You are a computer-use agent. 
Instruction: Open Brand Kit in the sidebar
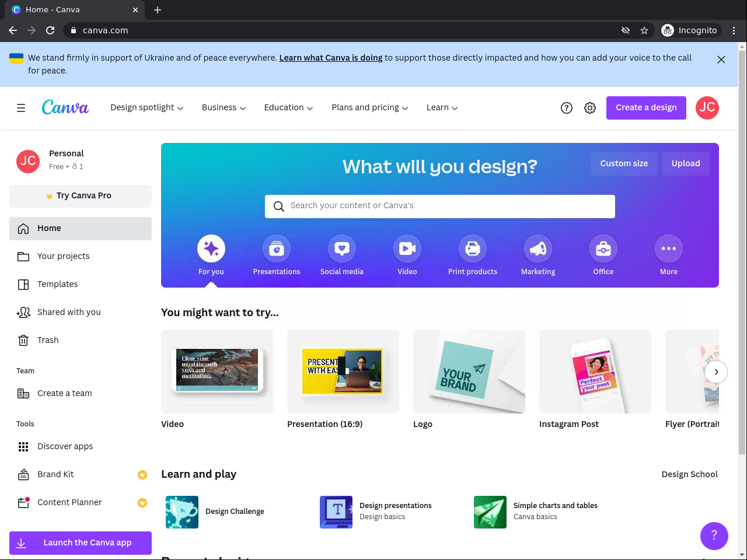81,475
